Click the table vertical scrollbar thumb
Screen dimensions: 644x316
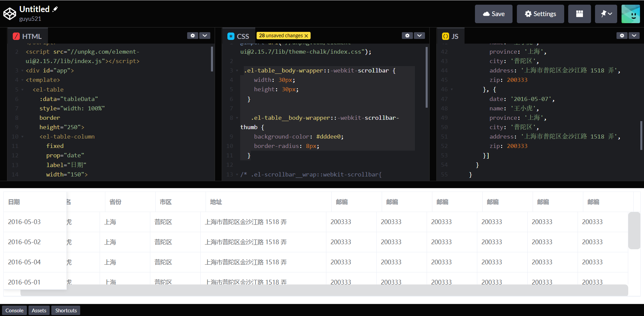[634, 230]
